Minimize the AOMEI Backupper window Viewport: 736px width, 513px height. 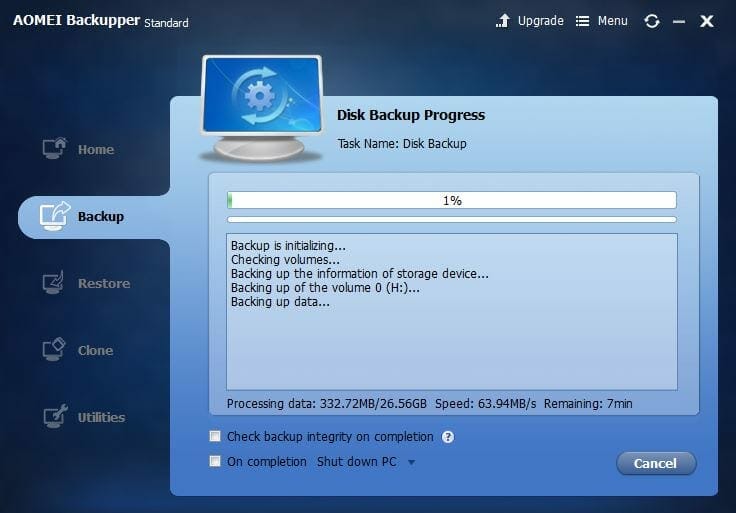click(680, 21)
